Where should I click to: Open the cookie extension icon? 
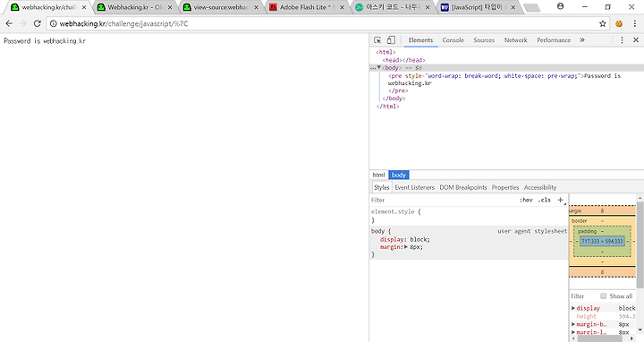pyautogui.click(x=619, y=23)
